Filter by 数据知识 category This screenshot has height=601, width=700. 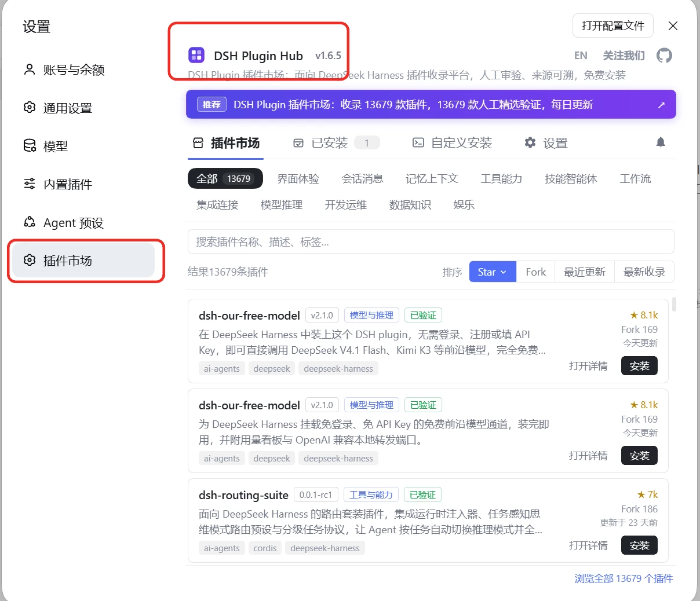pos(410,205)
